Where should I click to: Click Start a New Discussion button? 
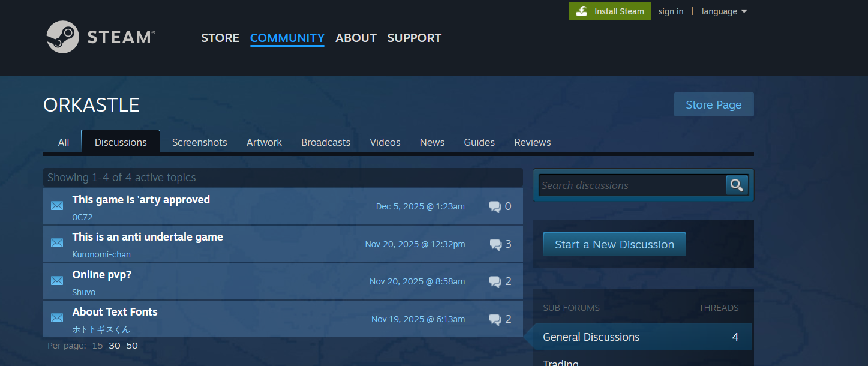[x=614, y=244]
